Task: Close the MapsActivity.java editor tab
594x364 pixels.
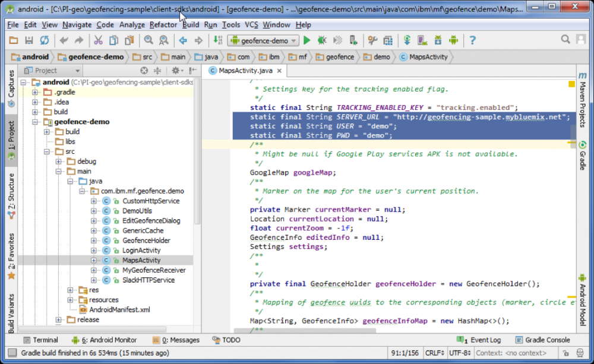Action: 279,71
